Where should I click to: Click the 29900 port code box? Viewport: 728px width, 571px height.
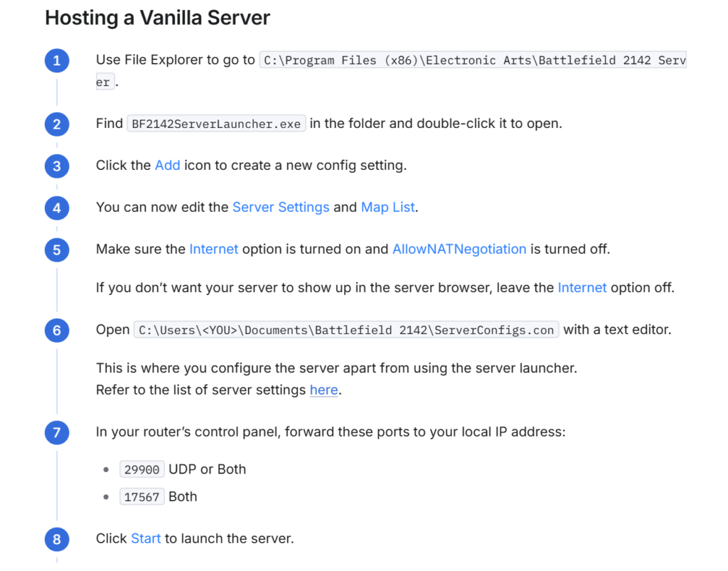(142, 470)
